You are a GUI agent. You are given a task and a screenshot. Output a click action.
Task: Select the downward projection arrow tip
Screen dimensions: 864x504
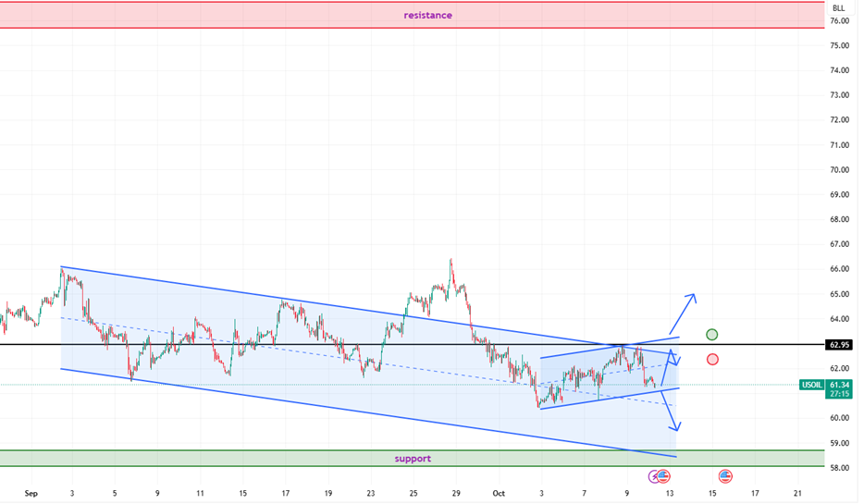click(x=677, y=428)
